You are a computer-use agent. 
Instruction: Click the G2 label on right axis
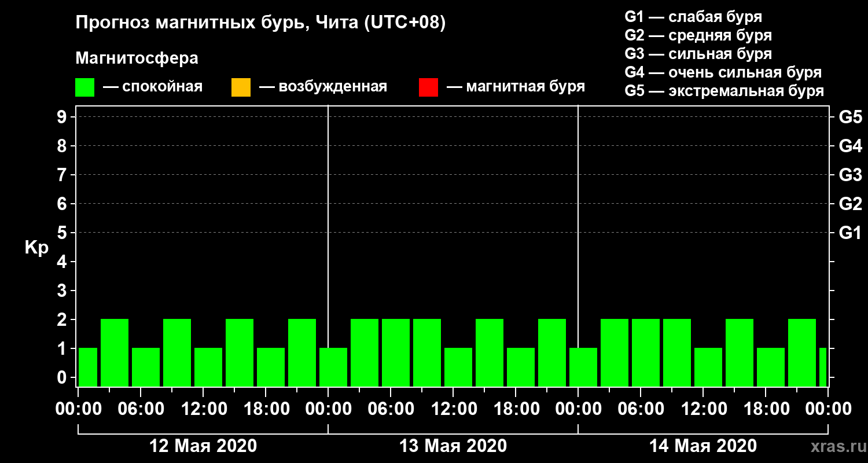(x=850, y=204)
